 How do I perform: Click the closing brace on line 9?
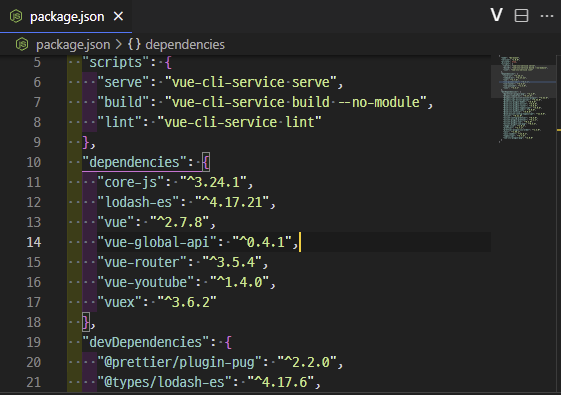point(86,143)
